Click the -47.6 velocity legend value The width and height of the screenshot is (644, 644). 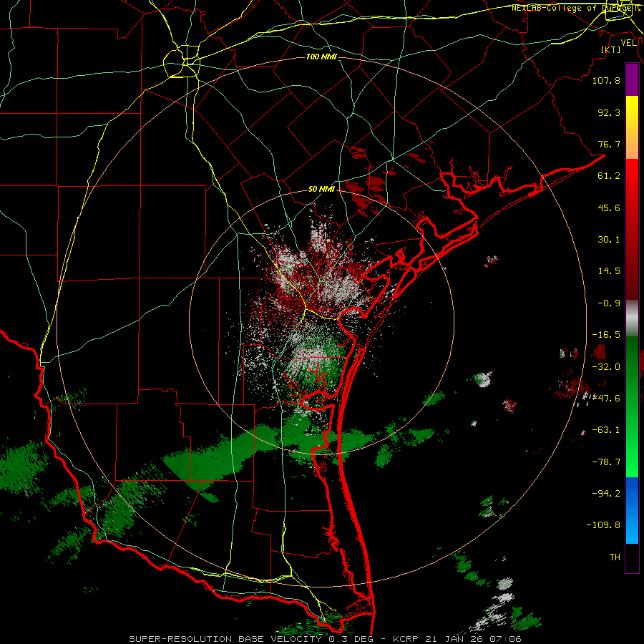606,399
